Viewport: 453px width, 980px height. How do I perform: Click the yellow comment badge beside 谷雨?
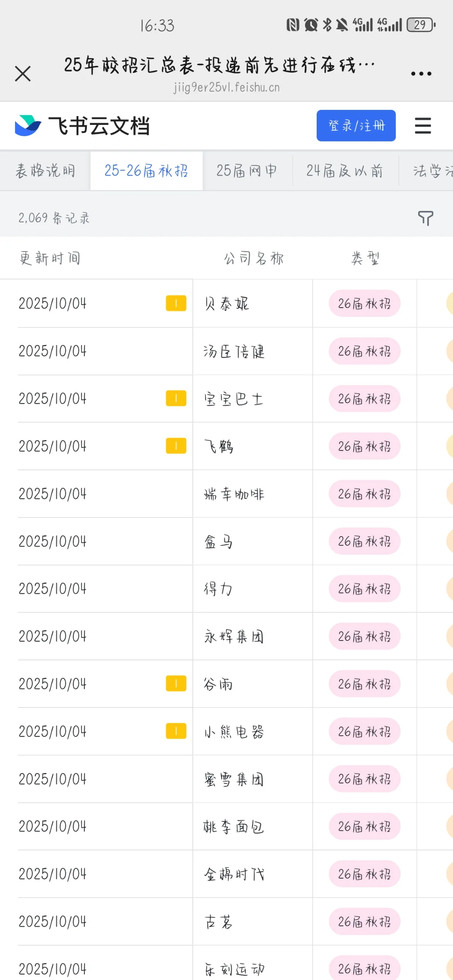(176, 684)
